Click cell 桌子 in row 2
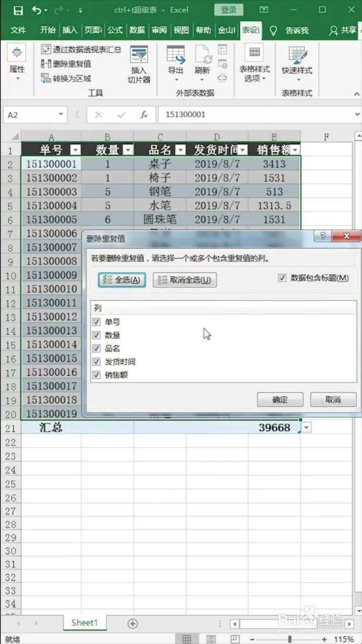 point(160,164)
